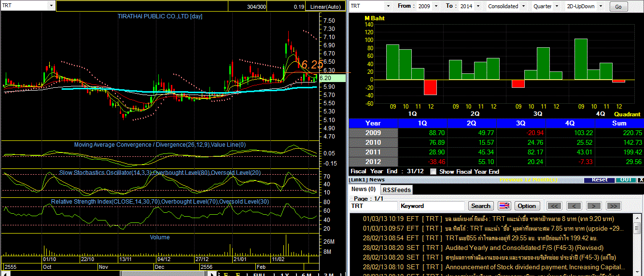Open the Quarter period dropdown

pyautogui.click(x=557, y=6)
